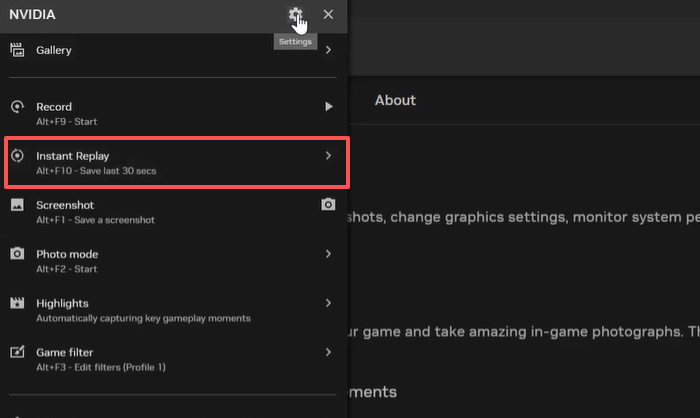This screenshot has width=700, height=418.
Task: Click the Highlights icon
Action: pyautogui.click(x=17, y=303)
